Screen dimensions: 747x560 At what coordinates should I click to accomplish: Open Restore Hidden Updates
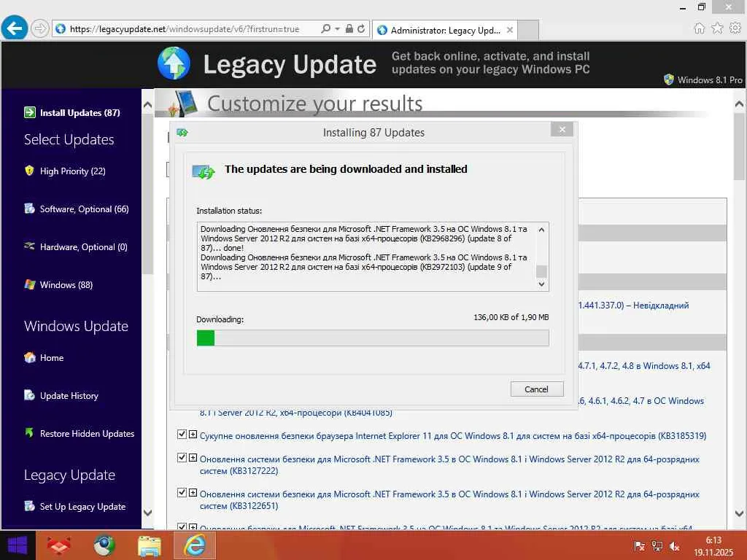pyautogui.click(x=88, y=434)
